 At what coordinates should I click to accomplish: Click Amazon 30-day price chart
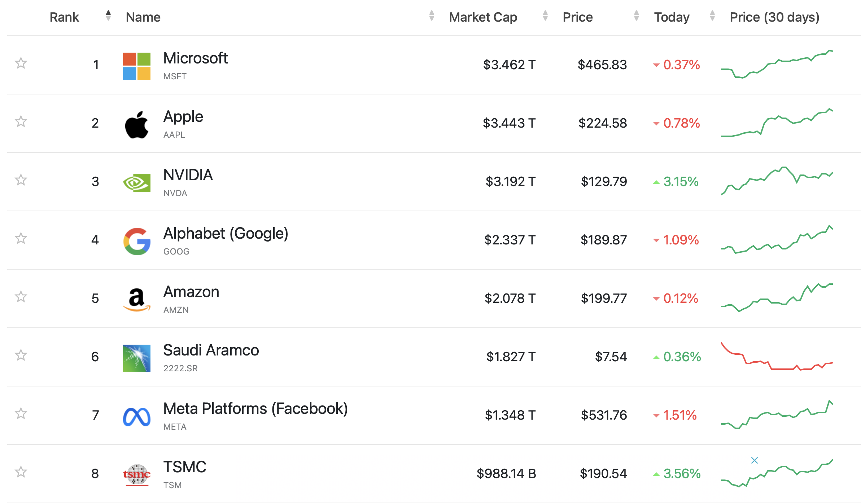(x=777, y=298)
